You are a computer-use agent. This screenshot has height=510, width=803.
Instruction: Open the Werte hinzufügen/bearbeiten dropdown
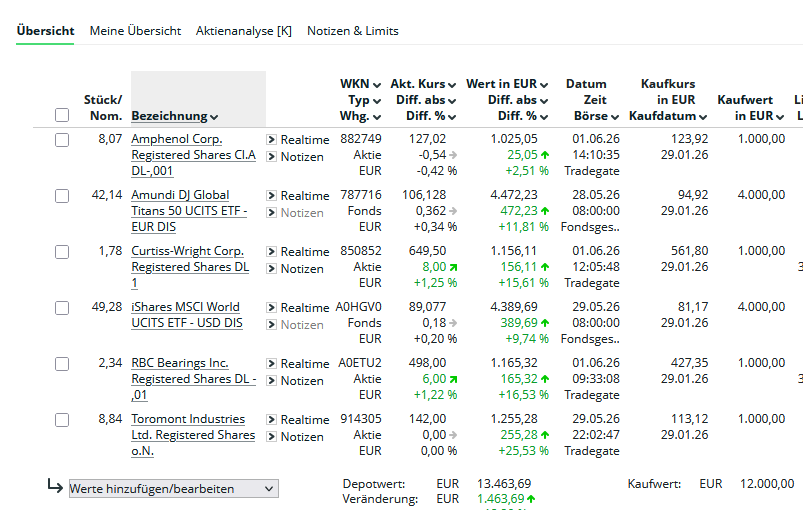tap(174, 488)
